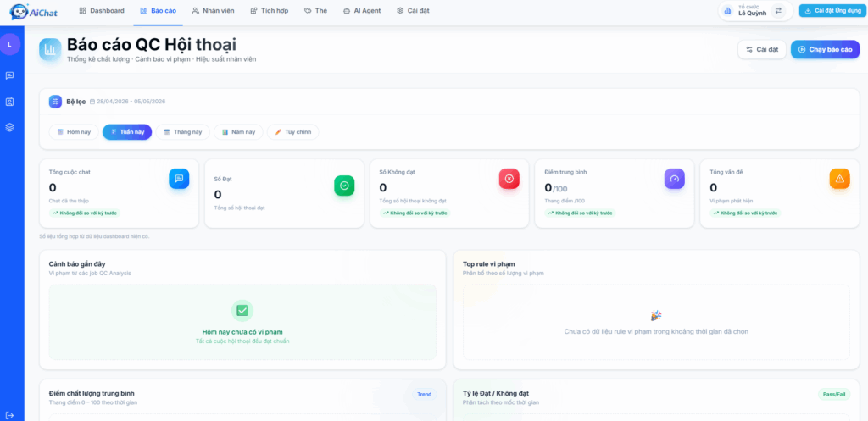
Task: Open Cài đặt in top navigation
Action: tap(413, 10)
